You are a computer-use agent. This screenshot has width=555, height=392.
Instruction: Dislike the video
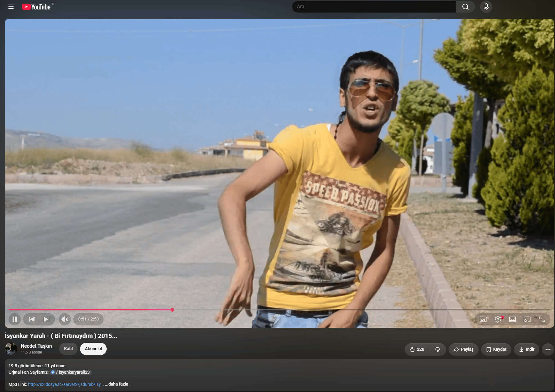coord(438,350)
